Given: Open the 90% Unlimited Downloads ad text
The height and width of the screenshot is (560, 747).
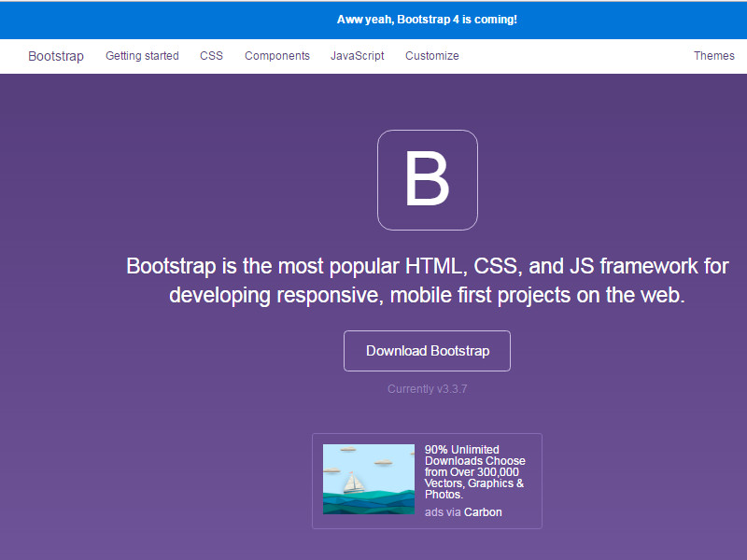Looking at the screenshot, I should [x=474, y=472].
